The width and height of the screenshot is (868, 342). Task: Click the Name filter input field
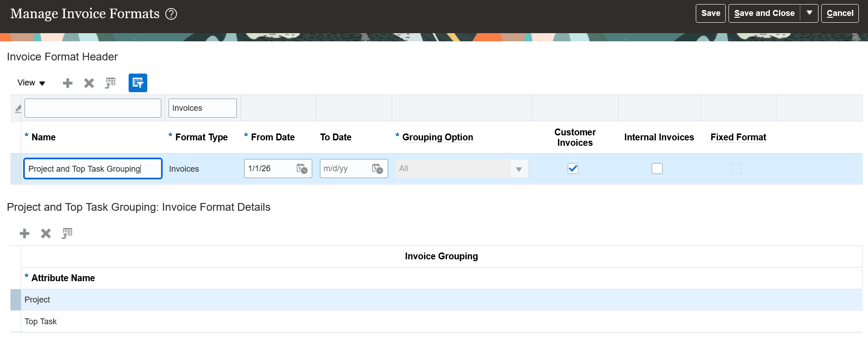tap(93, 108)
